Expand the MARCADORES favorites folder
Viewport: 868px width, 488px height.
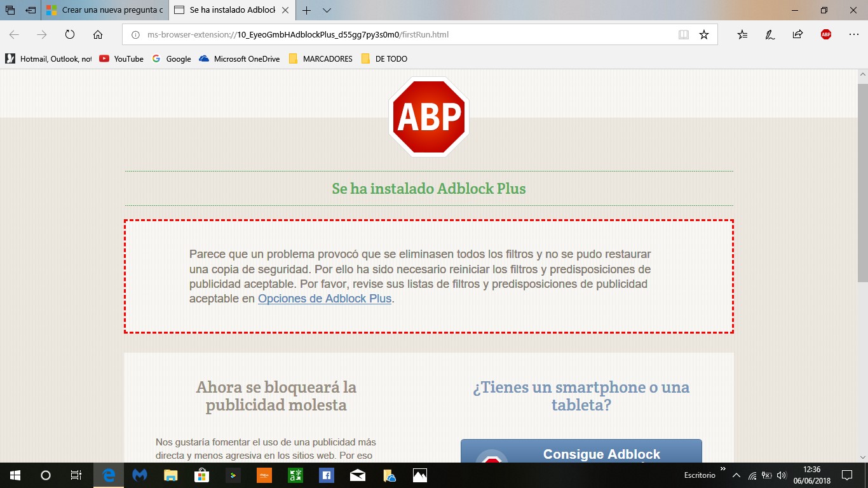tap(320, 58)
